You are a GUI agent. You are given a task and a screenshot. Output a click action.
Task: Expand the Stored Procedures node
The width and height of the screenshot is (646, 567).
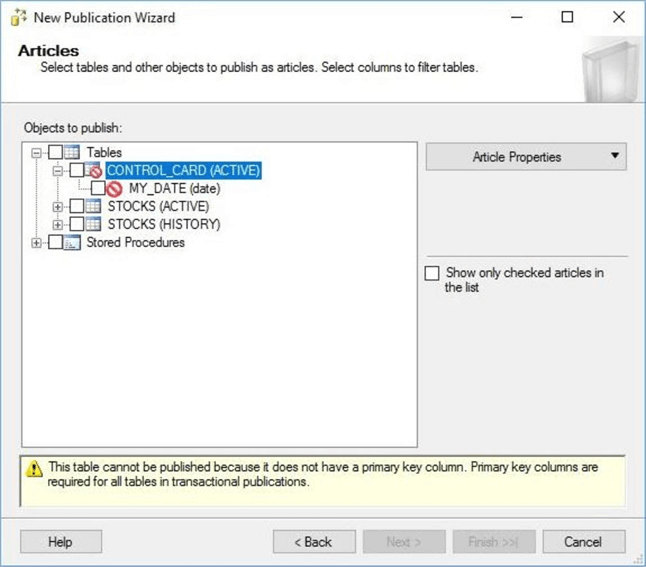[36, 243]
